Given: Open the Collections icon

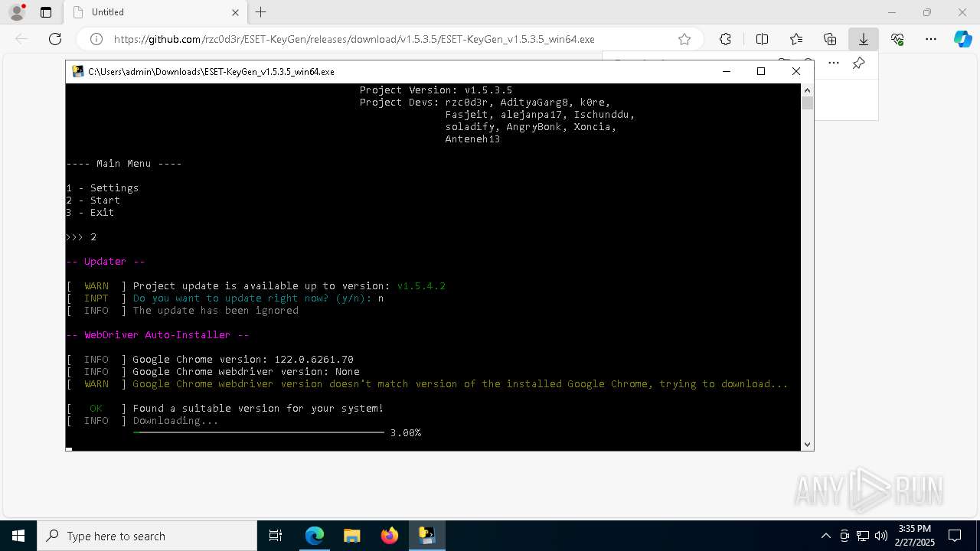Looking at the screenshot, I should (x=830, y=39).
